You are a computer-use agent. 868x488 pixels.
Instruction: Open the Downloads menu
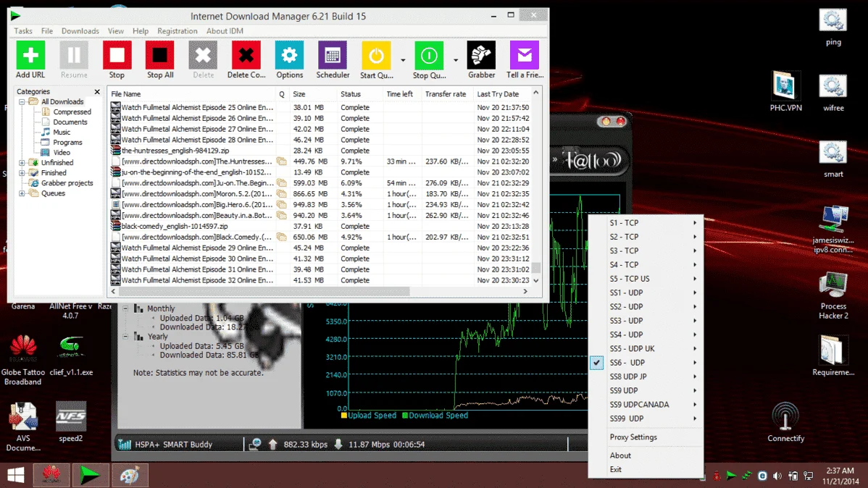[80, 31]
